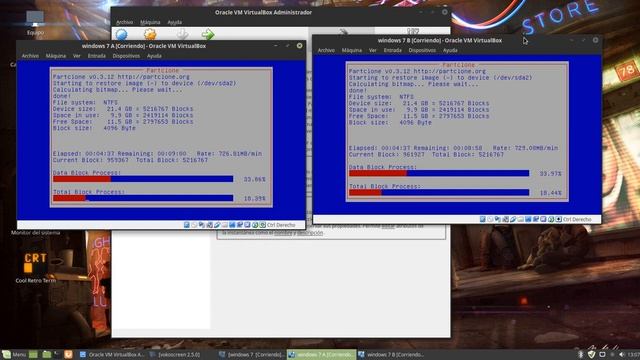The image size is (640, 360).
Task: Open Archivo menu in VirtualBox Administrador
Action: (124, 22)
